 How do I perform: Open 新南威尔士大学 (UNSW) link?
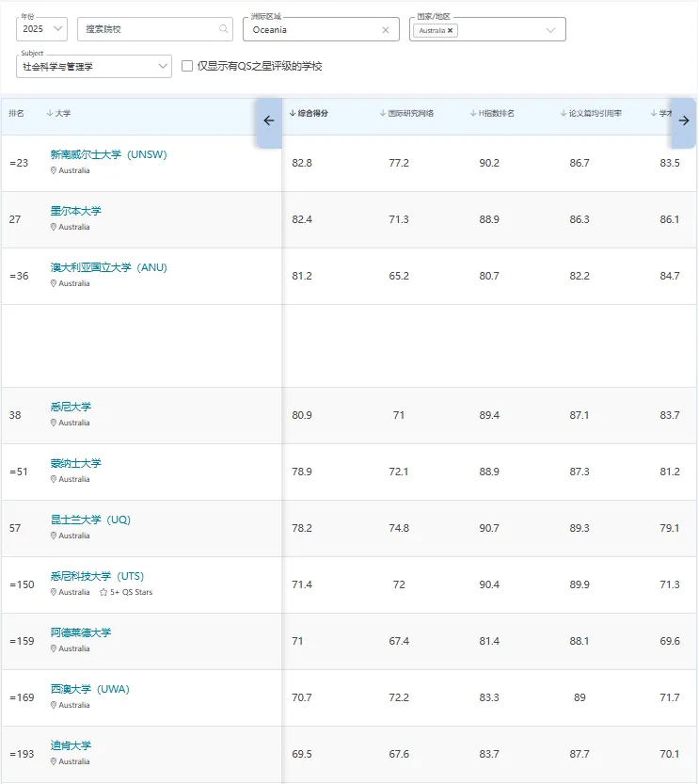click(108, 154)
